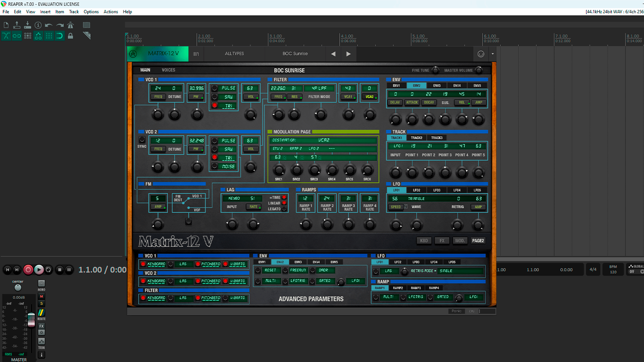Toggle grid lines icon in toolbar
This screenshot has height=362, width=644.
coord(49,36)
